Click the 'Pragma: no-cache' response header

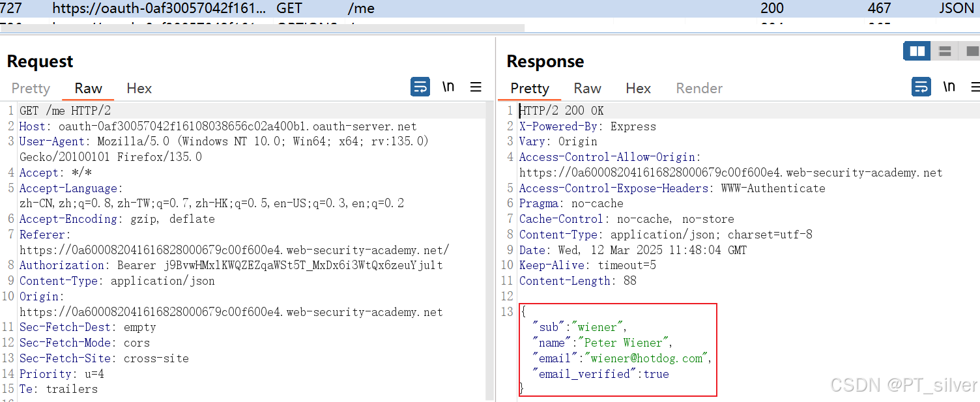click(571, 203)
